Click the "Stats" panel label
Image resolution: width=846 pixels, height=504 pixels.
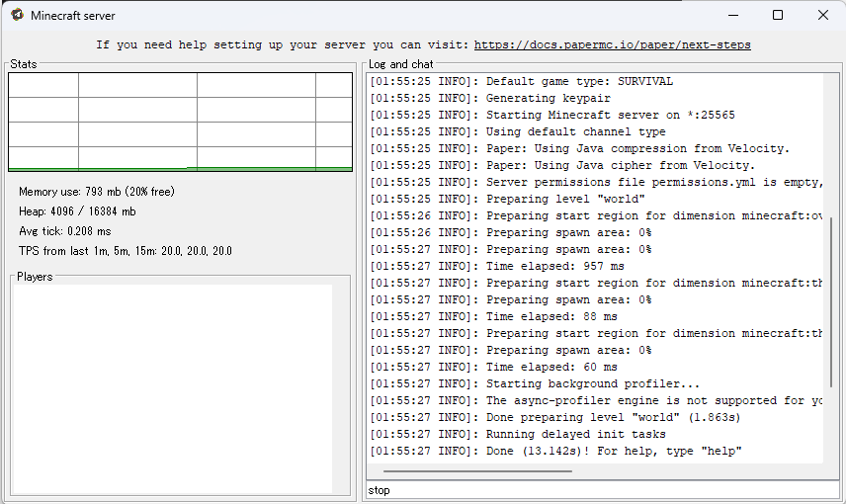click(24, 64)
